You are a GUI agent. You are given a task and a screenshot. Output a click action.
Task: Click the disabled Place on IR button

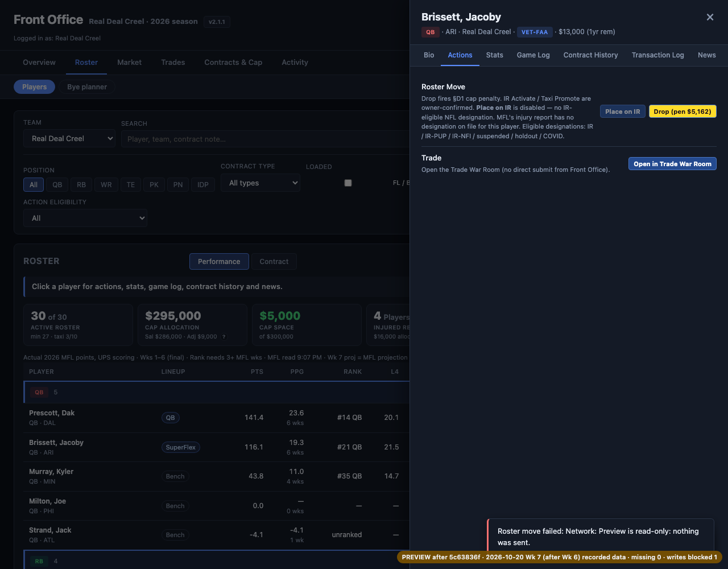[x=622, y=112]
